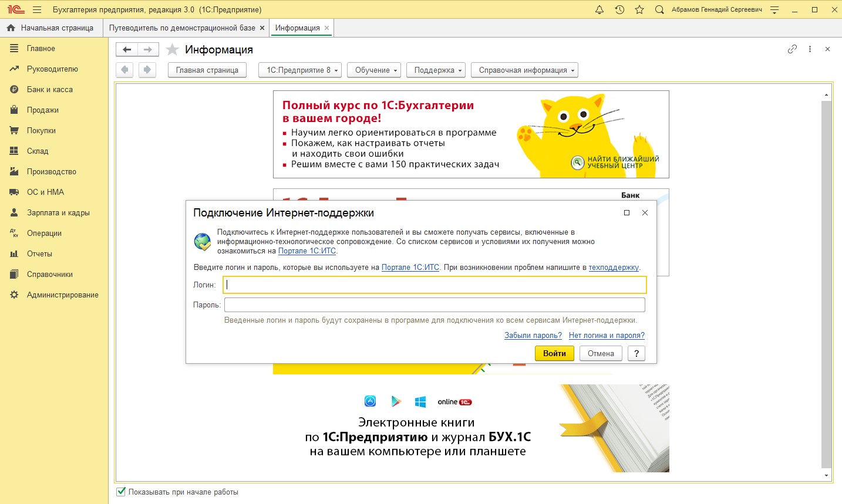Viewport: 842px width, 504px height.
Task: Close the Путеводитель по демонстрационной базе tab
Action: (262, 28)
